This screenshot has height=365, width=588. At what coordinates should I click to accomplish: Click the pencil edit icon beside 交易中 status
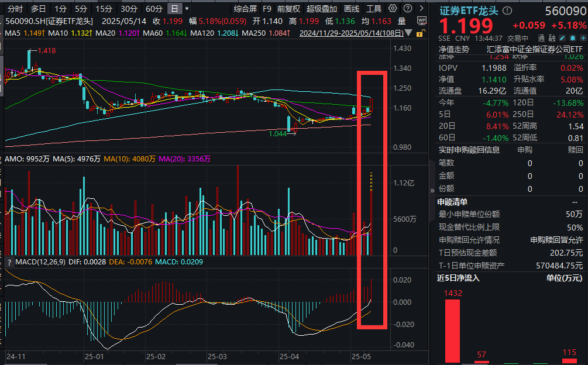pos(561,37)
